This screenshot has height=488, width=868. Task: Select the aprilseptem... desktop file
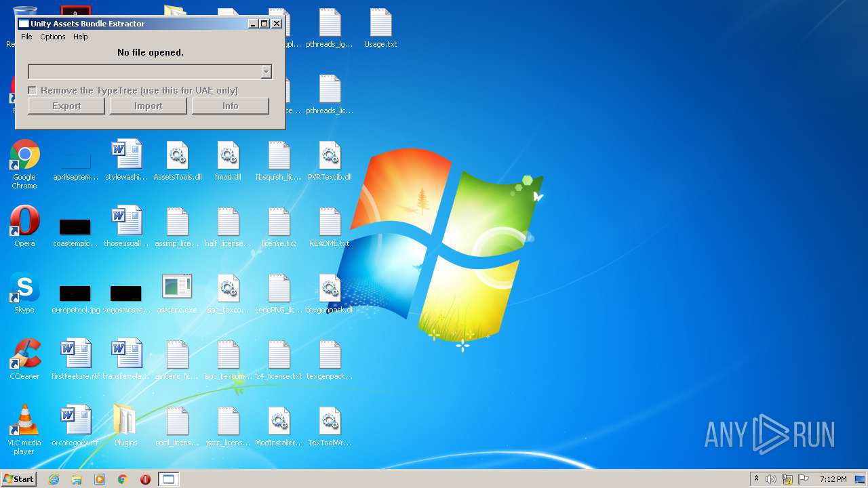tap(75, 161)
